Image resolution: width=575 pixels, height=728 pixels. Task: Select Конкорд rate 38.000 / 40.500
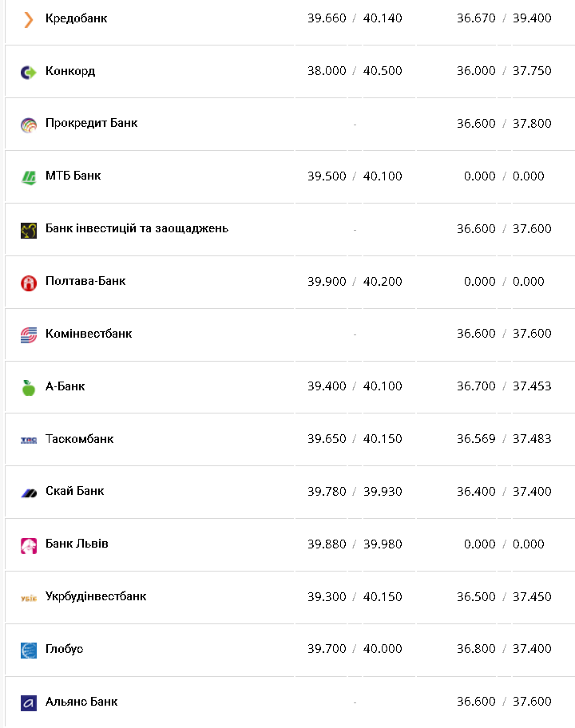pos(355,71)
